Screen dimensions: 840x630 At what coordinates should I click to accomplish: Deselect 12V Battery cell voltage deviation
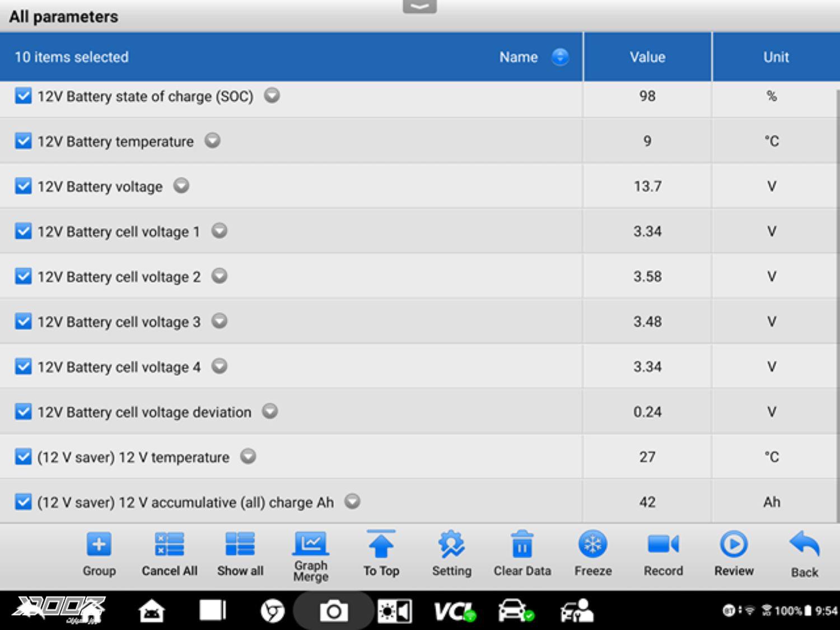[x=23, y=412]
